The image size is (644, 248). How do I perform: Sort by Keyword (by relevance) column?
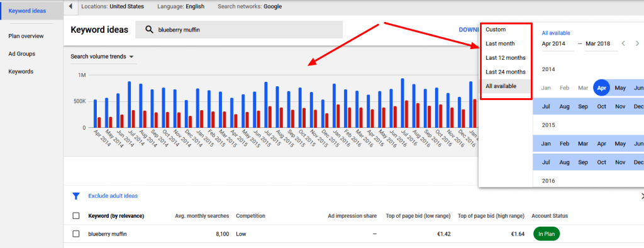point(116,216)
